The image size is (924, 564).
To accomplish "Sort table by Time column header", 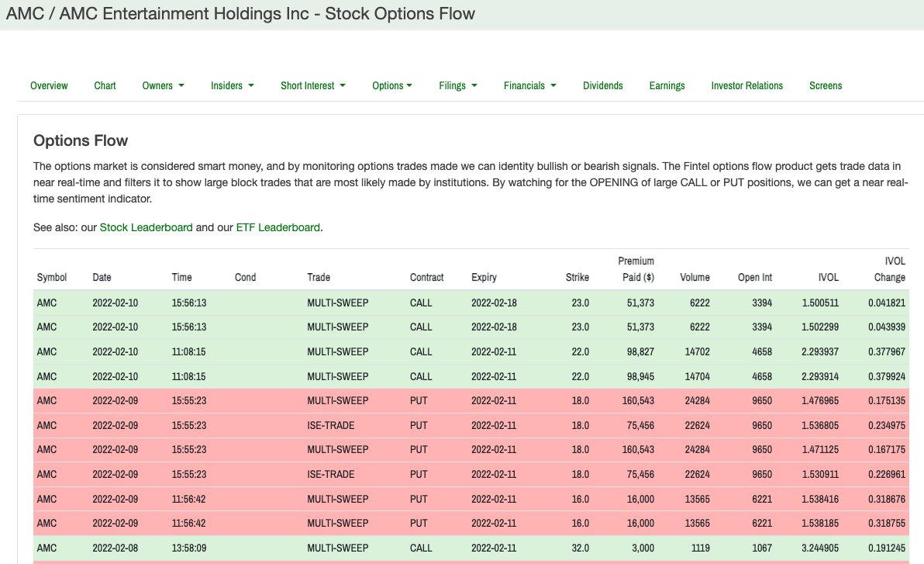I will click(x=181, y=277).
